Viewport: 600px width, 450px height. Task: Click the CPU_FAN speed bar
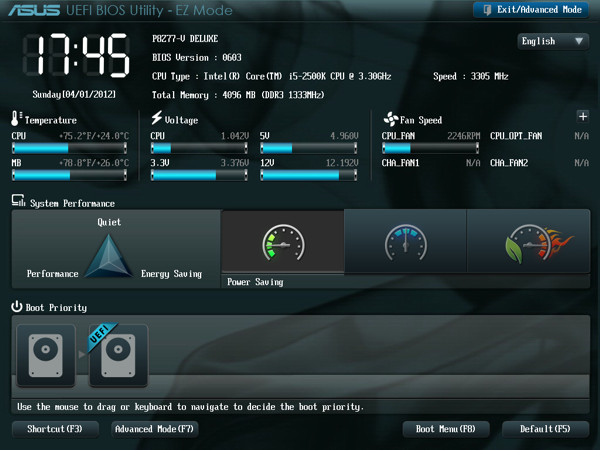click(430, 148)
